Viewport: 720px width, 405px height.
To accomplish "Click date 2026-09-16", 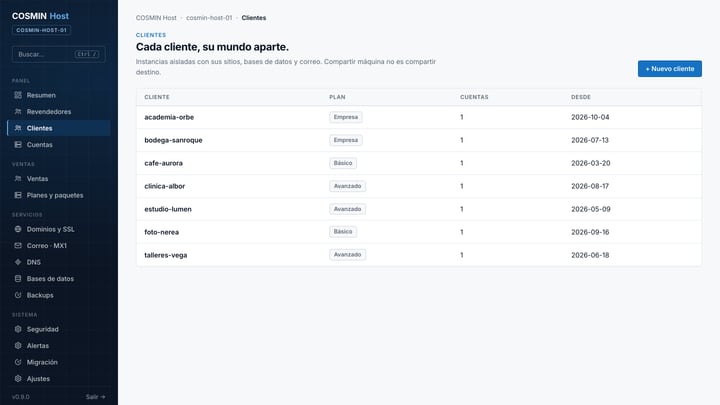I will 590,232.
